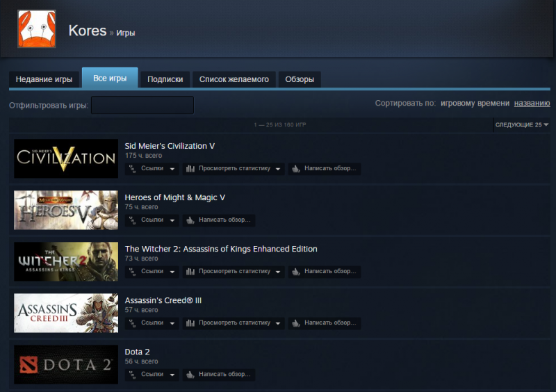The image size is (556, 392).
Task: Focus the Отфильтровать игры filter field
Action: click(x=142, y=105)
